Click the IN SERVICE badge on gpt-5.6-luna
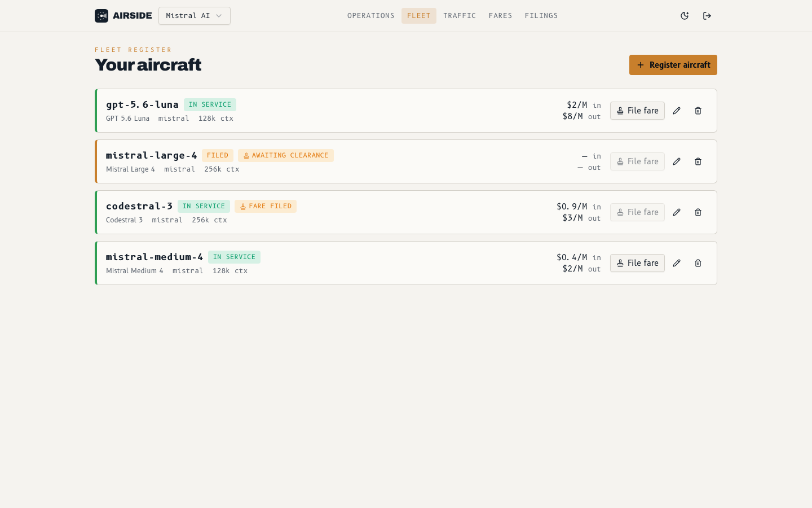Screen dimensions: 812x508 (210, 104)
